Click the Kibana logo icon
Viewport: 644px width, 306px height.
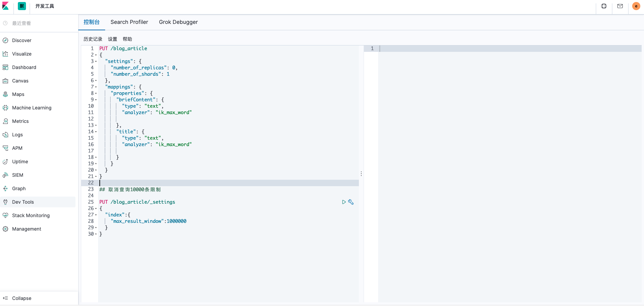coord(5,6)
